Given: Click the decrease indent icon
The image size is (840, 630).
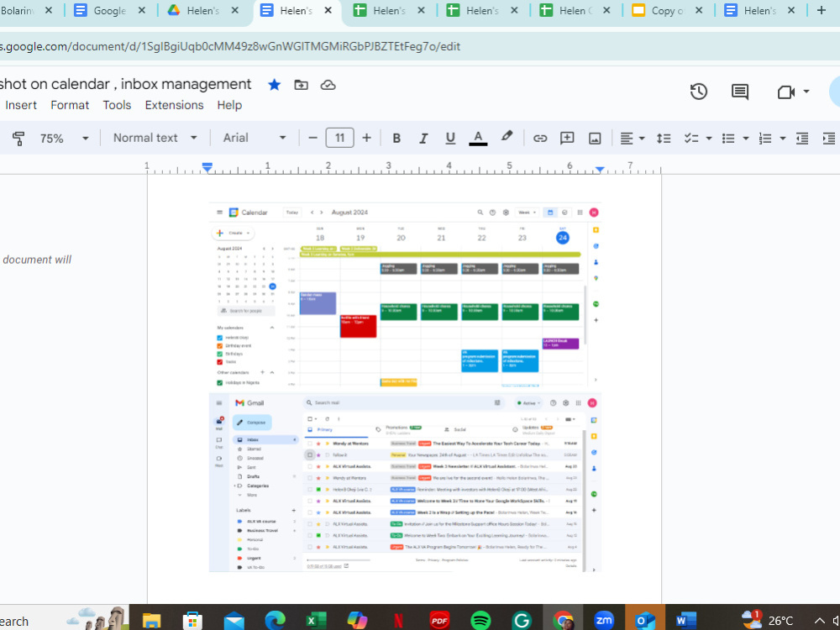Looking at the screenshot, I should (802, 139).
